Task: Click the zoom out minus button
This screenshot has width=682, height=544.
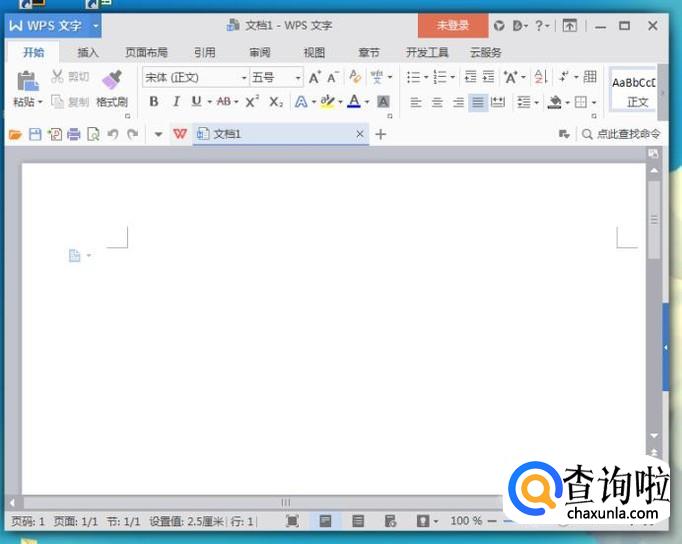Action: (x=492, y=521)
